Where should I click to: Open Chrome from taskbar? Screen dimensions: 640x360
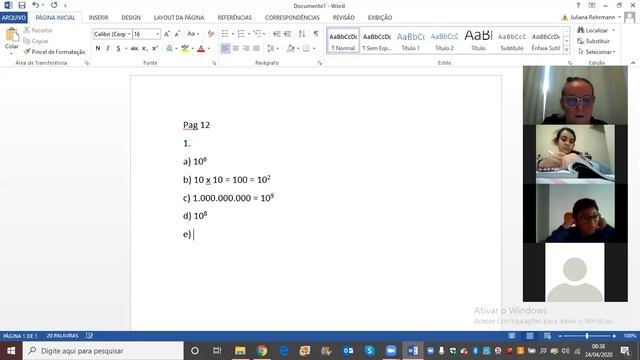click(x=262, y=351)
